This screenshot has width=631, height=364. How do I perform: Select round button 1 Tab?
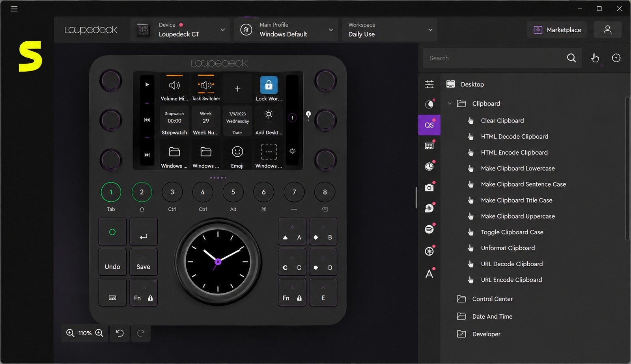(x=111, y=192)
